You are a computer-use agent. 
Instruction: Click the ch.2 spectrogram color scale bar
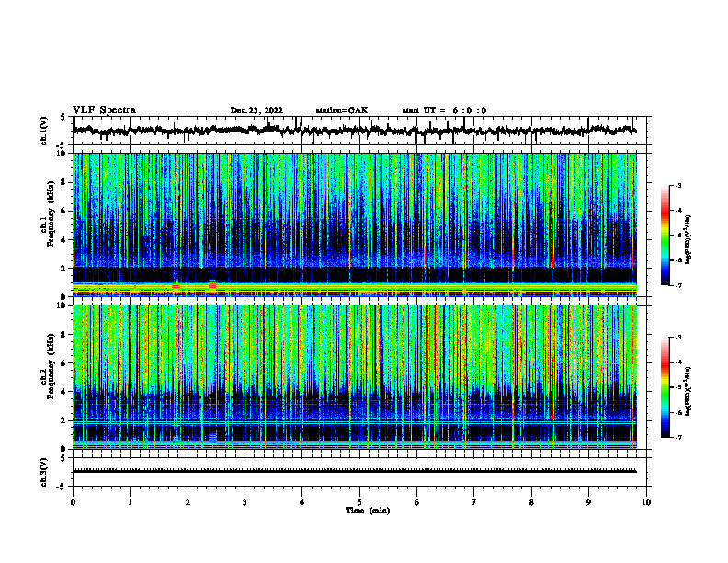665,387
